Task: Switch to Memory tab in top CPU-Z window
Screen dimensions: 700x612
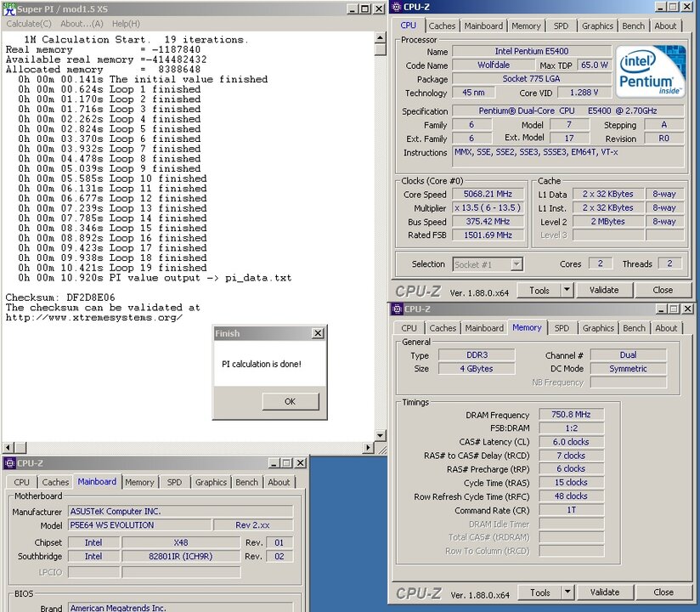Action: (526, 25)
